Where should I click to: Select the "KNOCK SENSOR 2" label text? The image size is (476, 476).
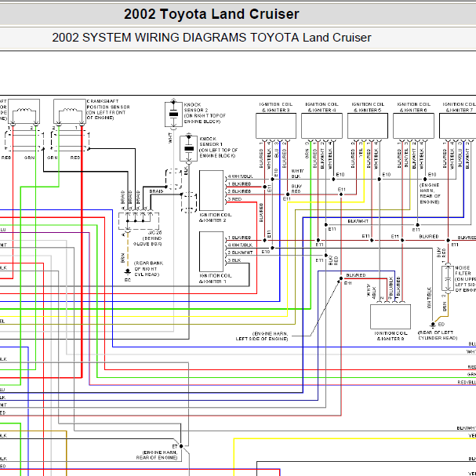click(x=196, y=107)
